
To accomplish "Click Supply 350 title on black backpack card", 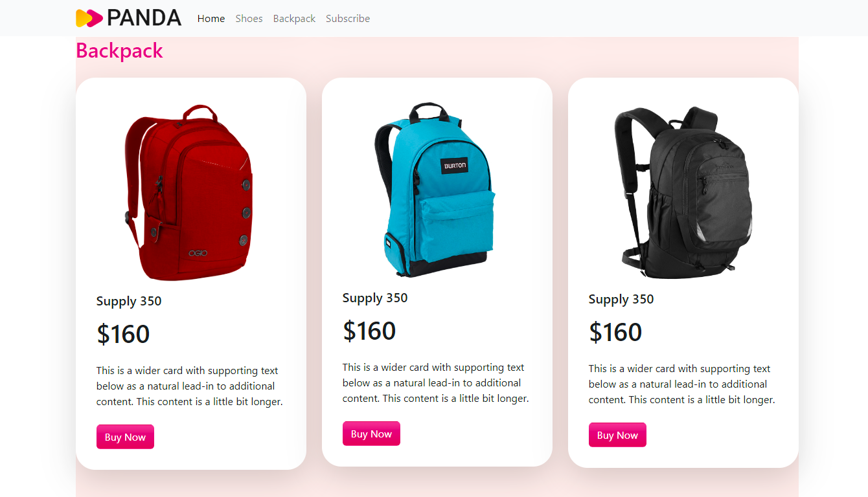I will pos(621,299).
